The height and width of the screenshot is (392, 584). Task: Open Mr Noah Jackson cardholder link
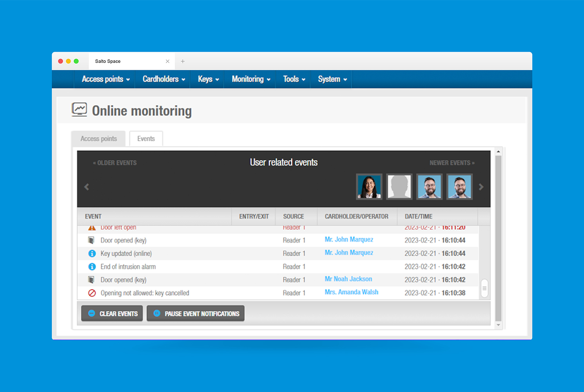coord(348,279)
